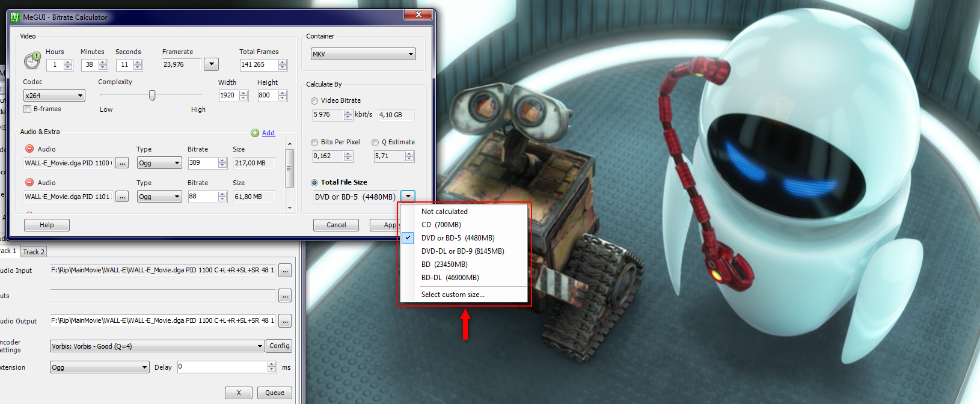Click the Video Bitrate field showing 5 976
This screenshot has width=980, height=404.
point(328,114)
